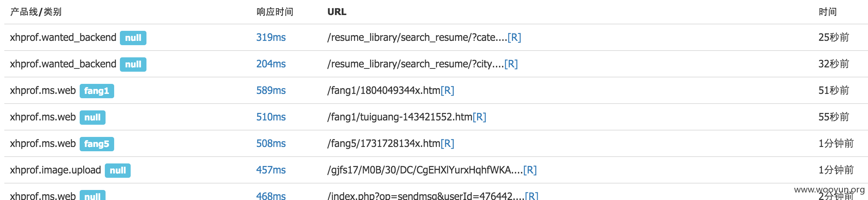Click the fang5 category badge

point(97,144)
